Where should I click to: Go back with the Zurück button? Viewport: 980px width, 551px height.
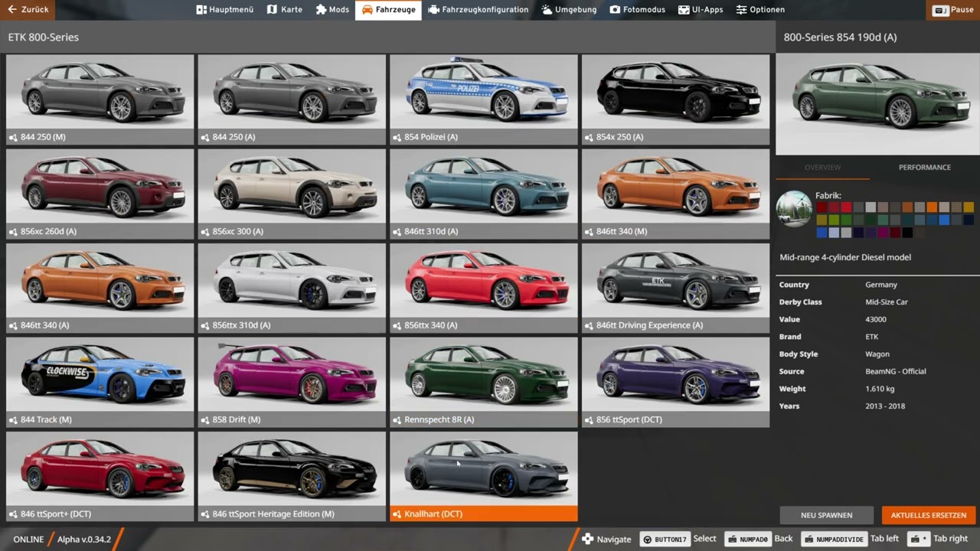28,10
